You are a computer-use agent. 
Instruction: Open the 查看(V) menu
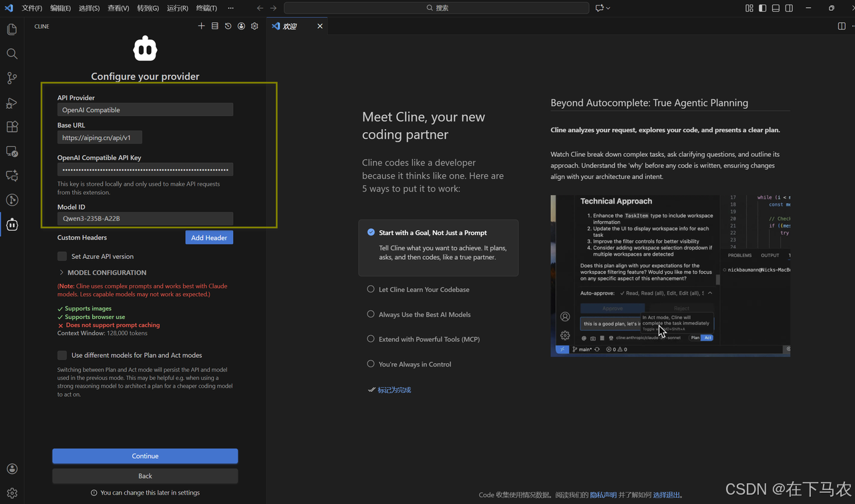coord(118,8)
